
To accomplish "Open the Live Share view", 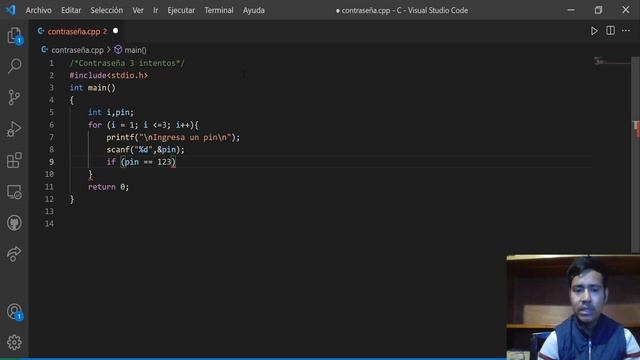I will point(14,254).
